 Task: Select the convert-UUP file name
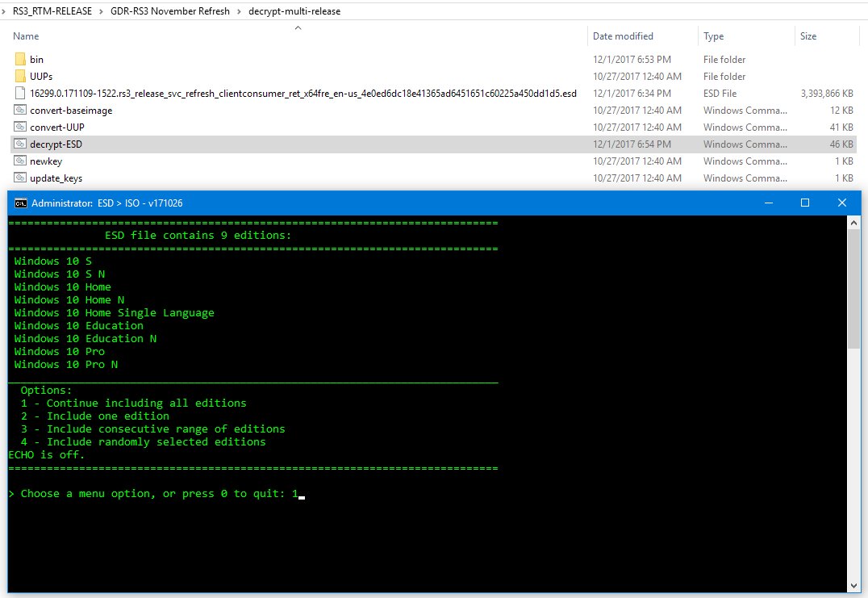tap(57, 128)
